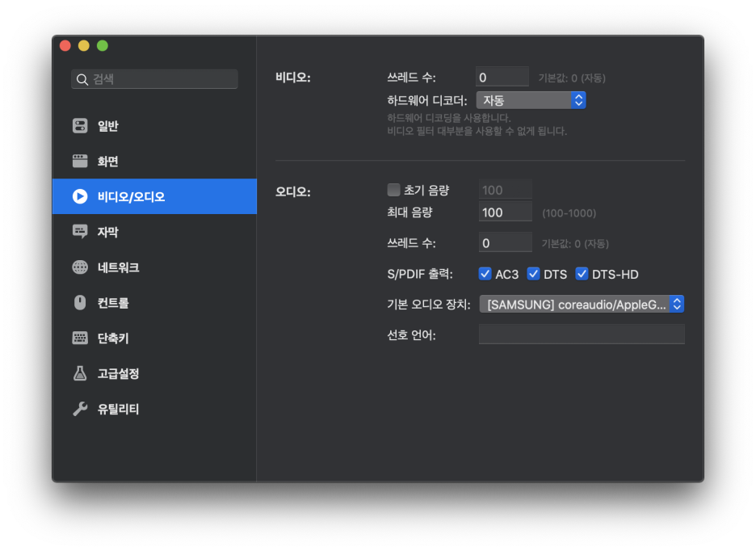The image size is (756, 551).
Task: Open the 하드웨어 디코더 dropdown
Action: click(531, 99)
